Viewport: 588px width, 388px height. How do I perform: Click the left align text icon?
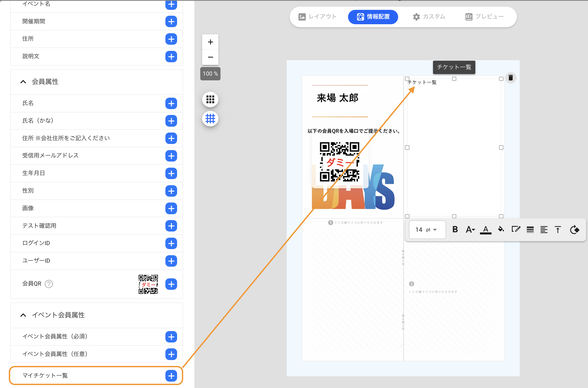pyautogui.click(x=544, y=230)
